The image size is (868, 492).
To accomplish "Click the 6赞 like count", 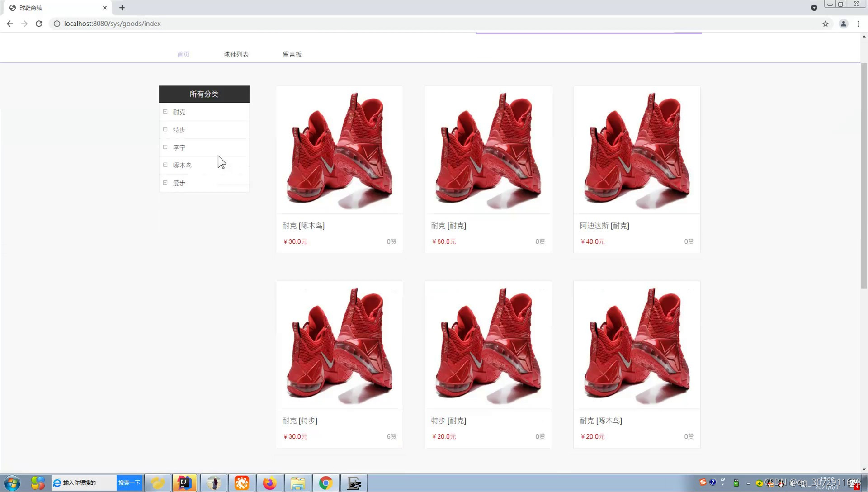I will pyautogui.click(x=392, y=436).
